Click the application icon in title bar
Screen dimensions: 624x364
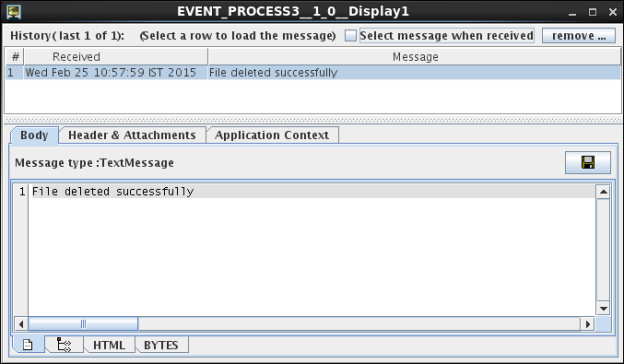click(14, 12)
